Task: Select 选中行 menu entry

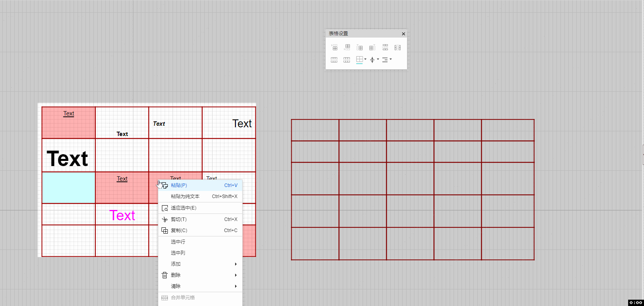Action: [x=200, y=242]
